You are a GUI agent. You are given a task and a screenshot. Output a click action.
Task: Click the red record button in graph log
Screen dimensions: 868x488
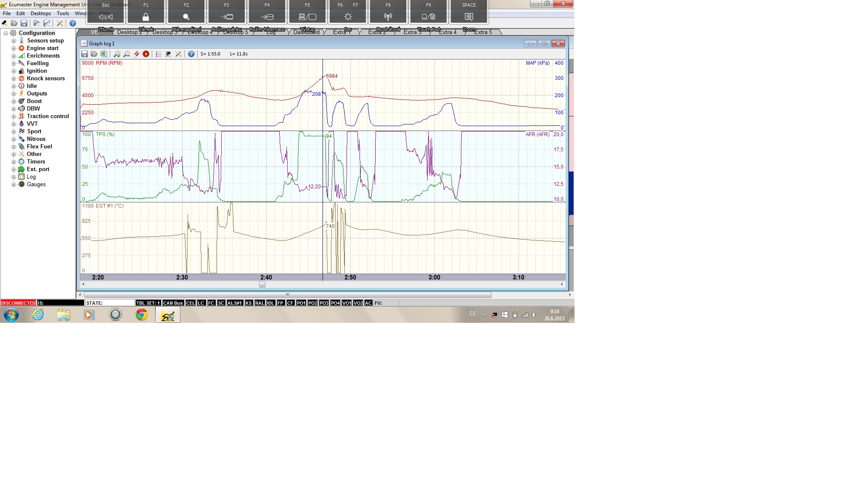pyautogui.click(x=146, y=54)
